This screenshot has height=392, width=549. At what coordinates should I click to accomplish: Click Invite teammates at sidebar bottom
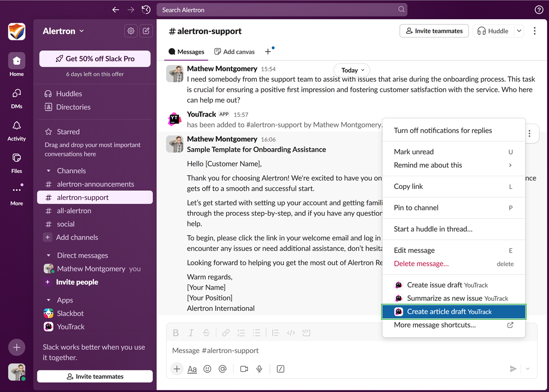[95, 376]
